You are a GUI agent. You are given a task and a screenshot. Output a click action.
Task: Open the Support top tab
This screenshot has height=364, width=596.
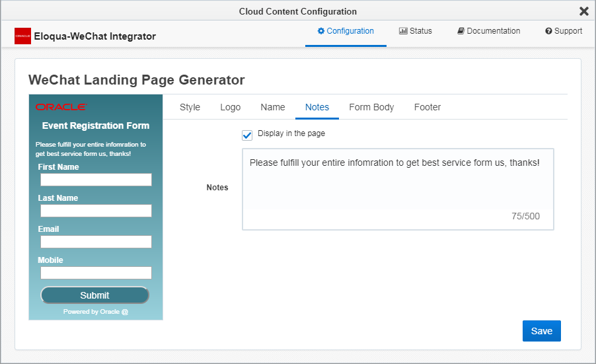(564, 31)
